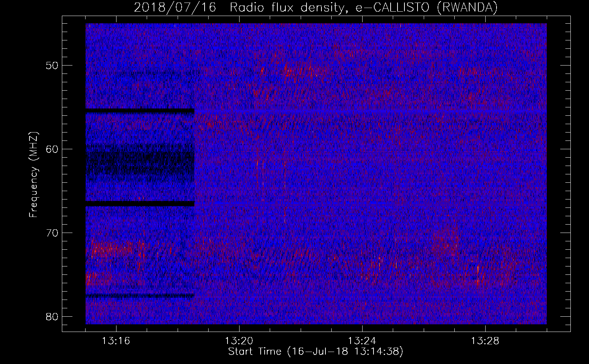589x364 pixels.
Task: Click the 13:24 time tick label
Action: pyautogui.click(x=362, y=341)
